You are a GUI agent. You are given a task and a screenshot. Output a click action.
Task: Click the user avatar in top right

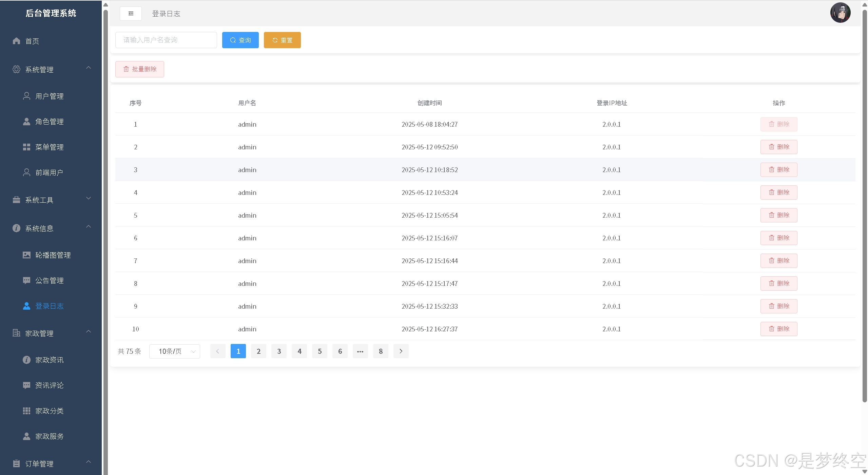[840, 13]
